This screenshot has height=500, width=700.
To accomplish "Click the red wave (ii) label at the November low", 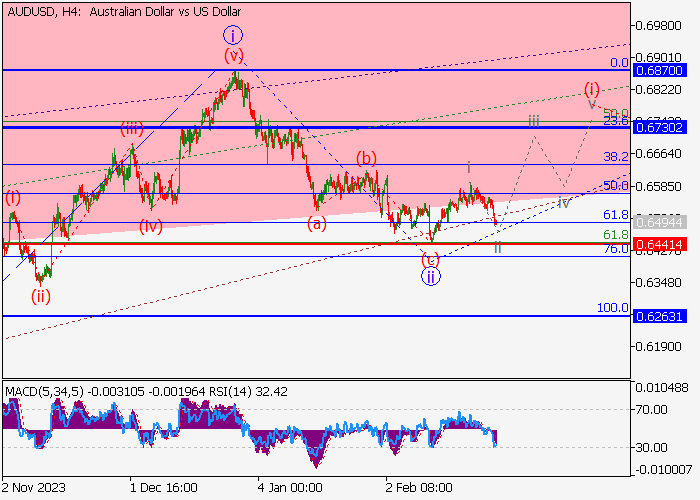I will click(41, 296).
